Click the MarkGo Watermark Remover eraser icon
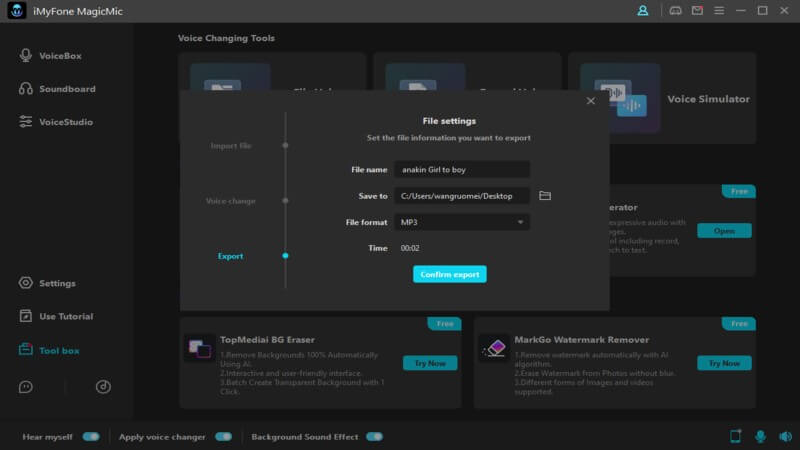This screenshot has width=800, height=450. (x=494, y=349)
